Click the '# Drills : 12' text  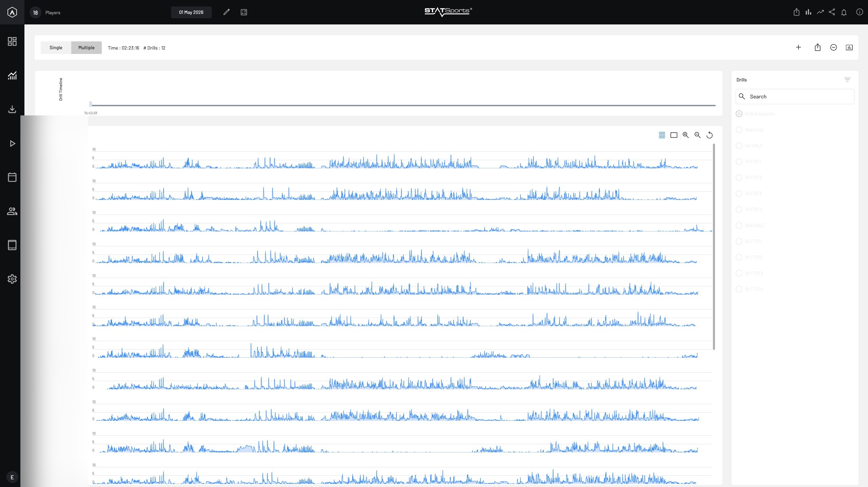click(x=154, y=48)
